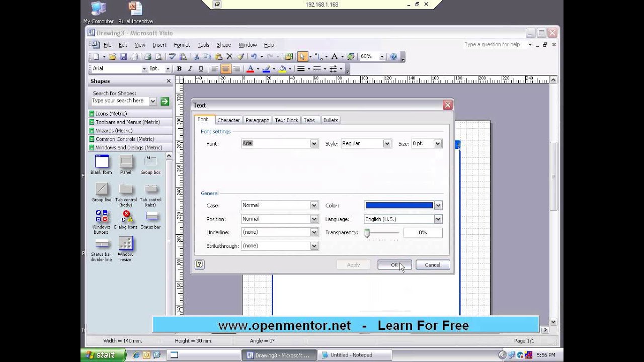Toggle Underline formatting in toolbar
The image size is (644, 362).
pyautogui.click(x=201, y=69)
